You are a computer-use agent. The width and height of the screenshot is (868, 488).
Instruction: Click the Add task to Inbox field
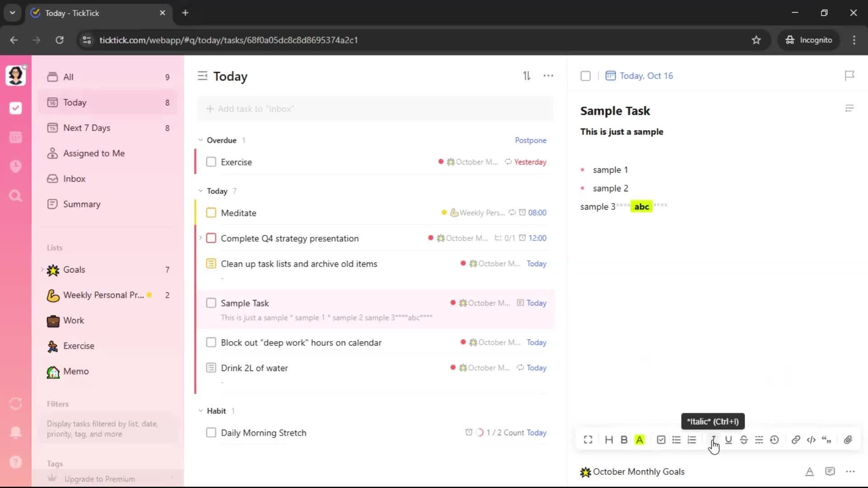click(375, 109)
